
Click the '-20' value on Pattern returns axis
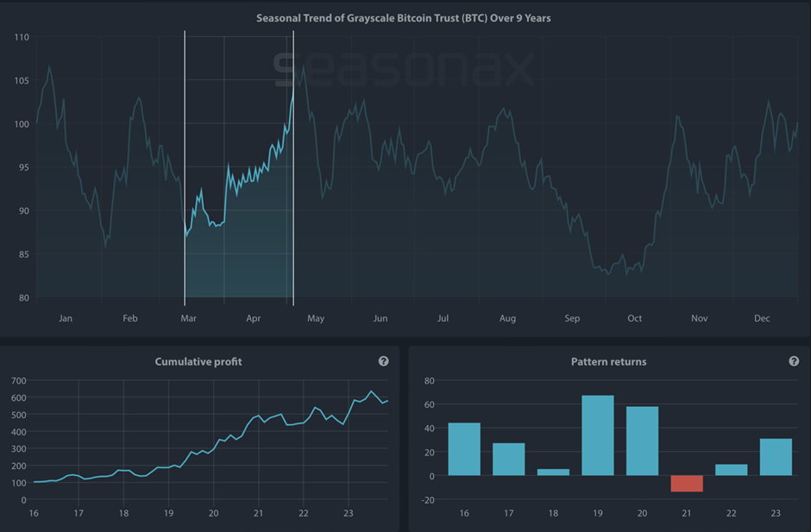pyautogui.click(x=428, y=500)
